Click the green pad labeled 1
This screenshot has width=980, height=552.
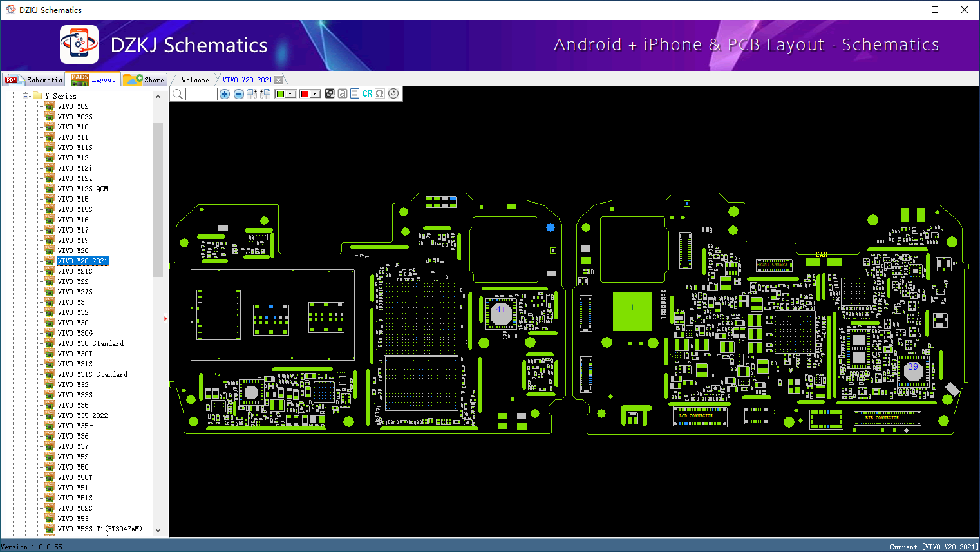tap(632, 311)
